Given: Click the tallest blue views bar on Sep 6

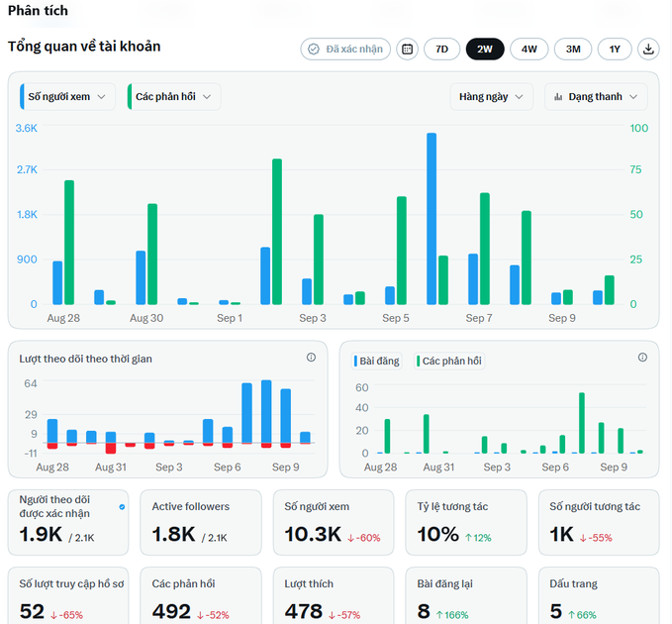Looking at the screenshot, I should (432, 219).
